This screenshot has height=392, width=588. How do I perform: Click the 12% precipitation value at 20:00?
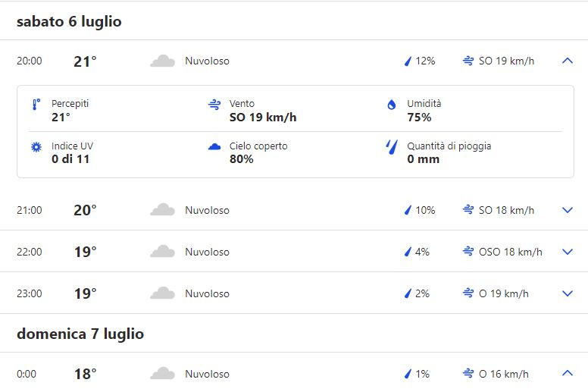(425, 61)
